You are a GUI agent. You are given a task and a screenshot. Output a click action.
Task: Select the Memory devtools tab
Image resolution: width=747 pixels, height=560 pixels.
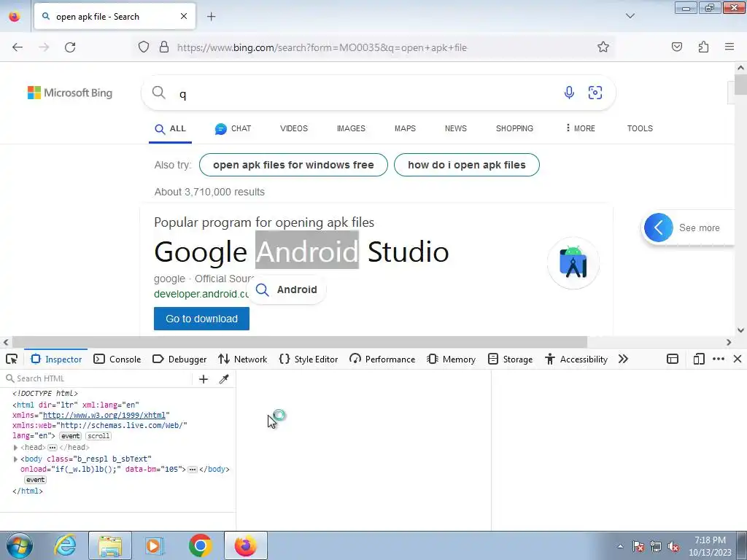(451, 359)
